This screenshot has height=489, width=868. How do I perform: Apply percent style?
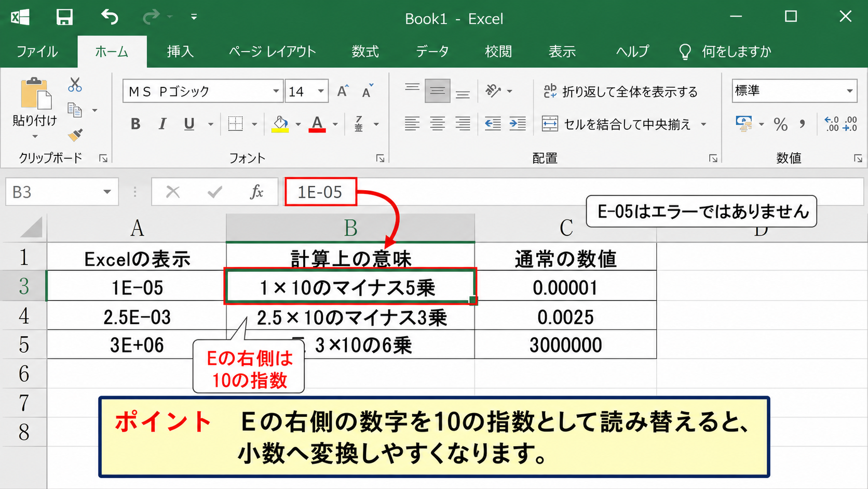click(780, 124)
